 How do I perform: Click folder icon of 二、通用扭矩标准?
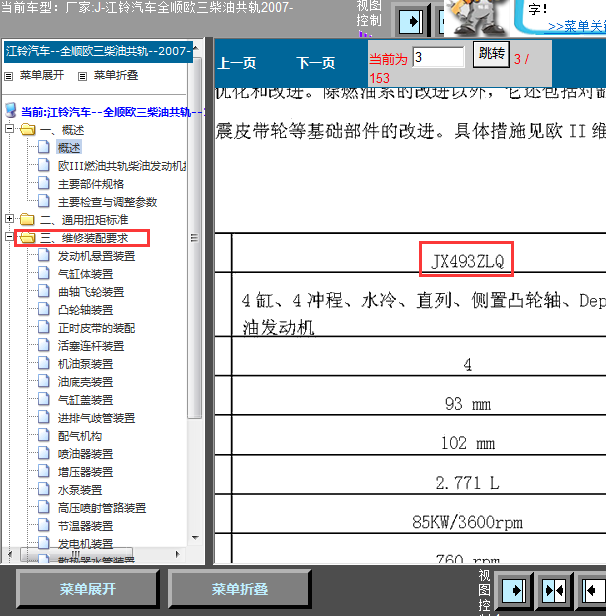pos(27,219)
